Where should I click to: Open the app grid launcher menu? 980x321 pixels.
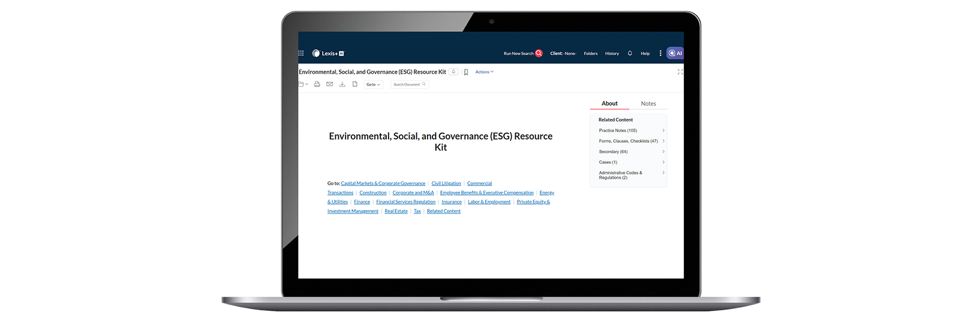(x=301, y=53)
